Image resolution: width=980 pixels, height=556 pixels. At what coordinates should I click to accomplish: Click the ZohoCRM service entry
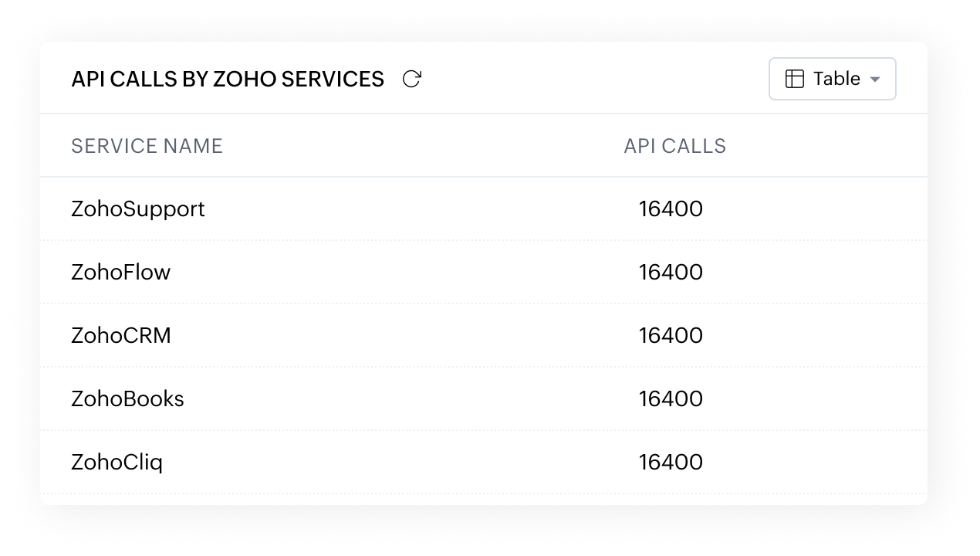tap(121, 335)
